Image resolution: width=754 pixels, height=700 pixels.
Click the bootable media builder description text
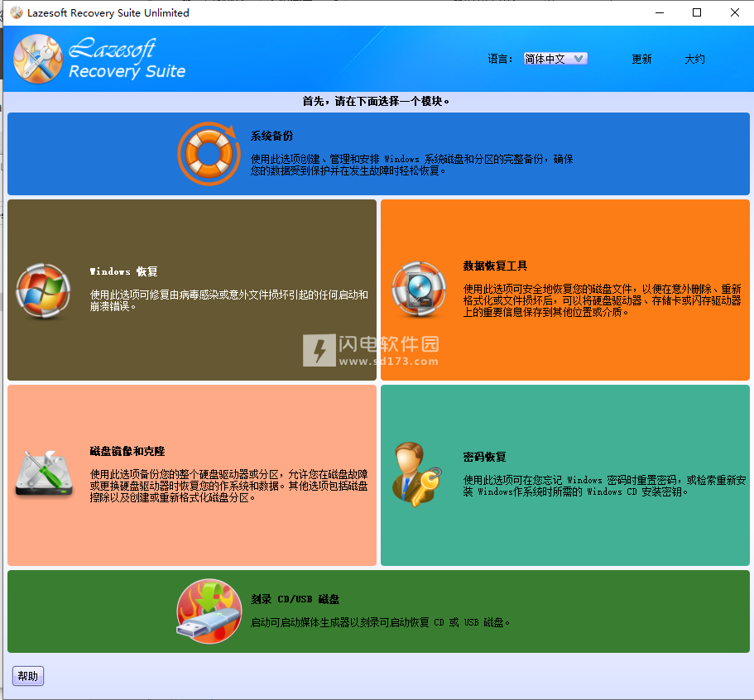[380, 622]
